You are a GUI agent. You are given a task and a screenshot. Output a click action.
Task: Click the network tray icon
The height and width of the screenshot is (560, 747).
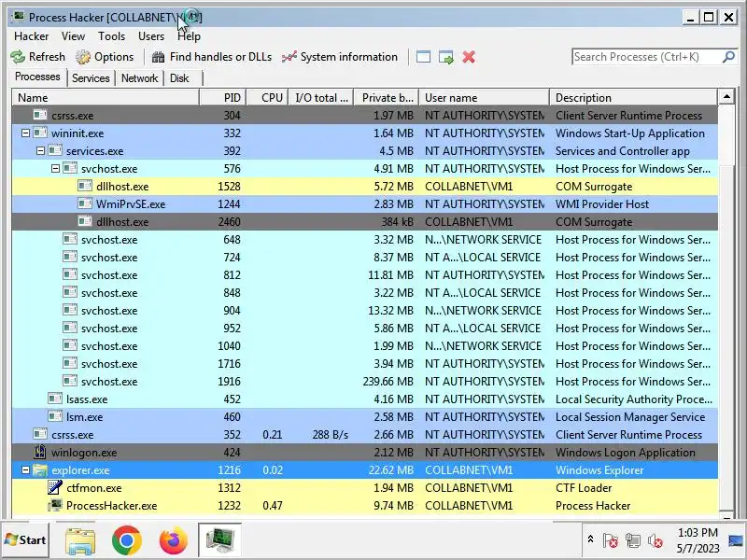(633, 540)
